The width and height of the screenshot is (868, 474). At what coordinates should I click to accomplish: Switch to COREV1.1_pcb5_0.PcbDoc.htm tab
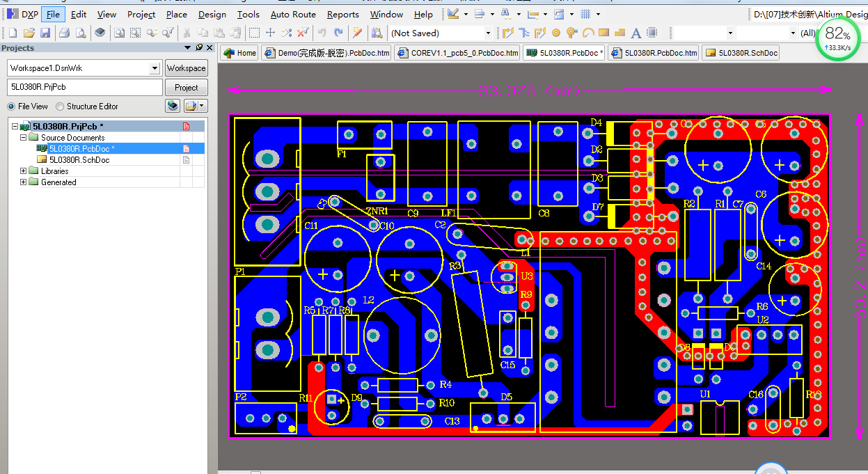pyautogui.click(x=457, y=53)
